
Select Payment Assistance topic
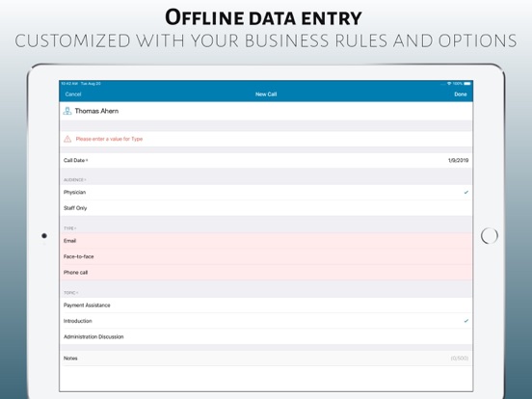click(266, 306)
